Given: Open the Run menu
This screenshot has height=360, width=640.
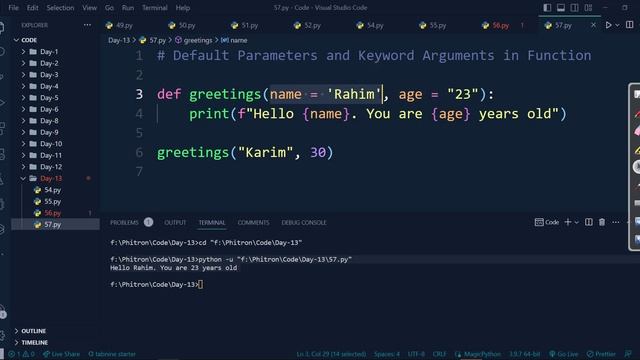Looking at the screenshot, I should (128, 8).
